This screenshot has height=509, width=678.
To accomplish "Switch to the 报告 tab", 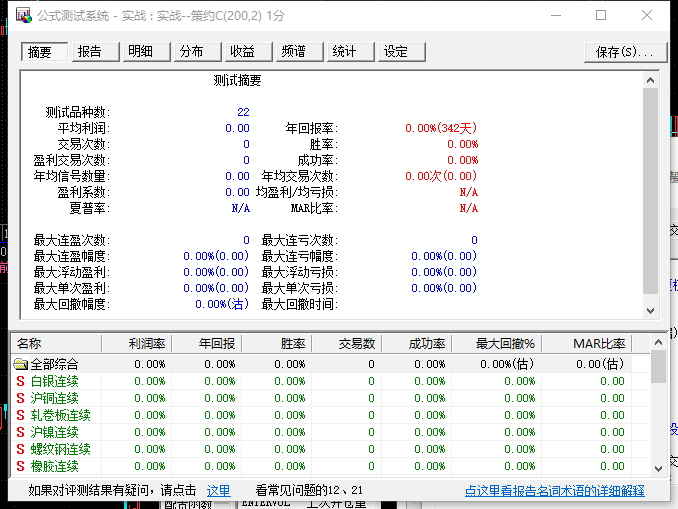I will tap(90, 52).
